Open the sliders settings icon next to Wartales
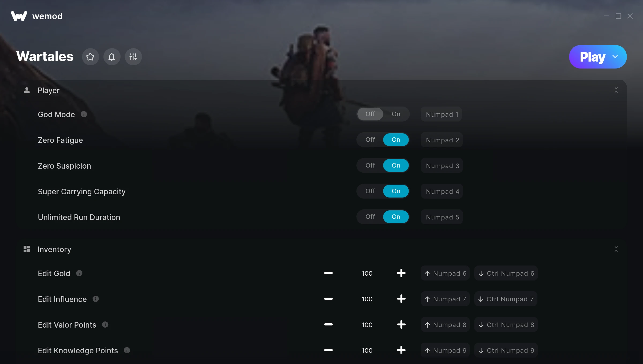Viewport: 643px width, 364px height. [x=133, y=57]
